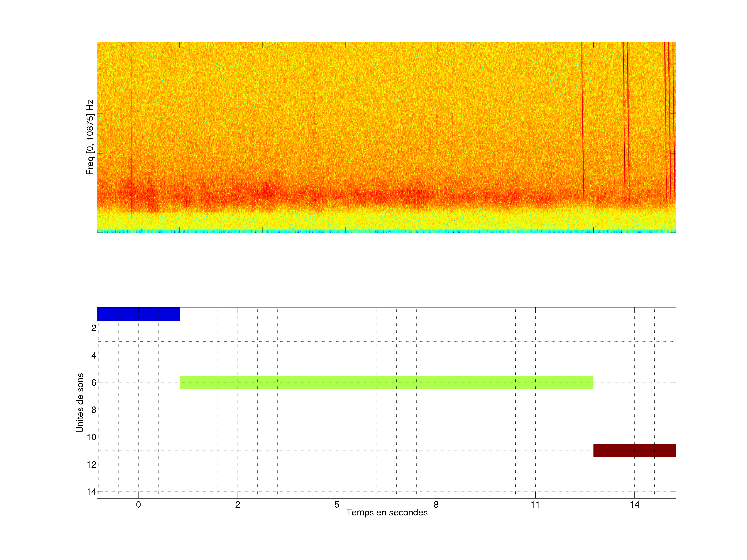Click the x-axis tick label 8

point(436,505)
